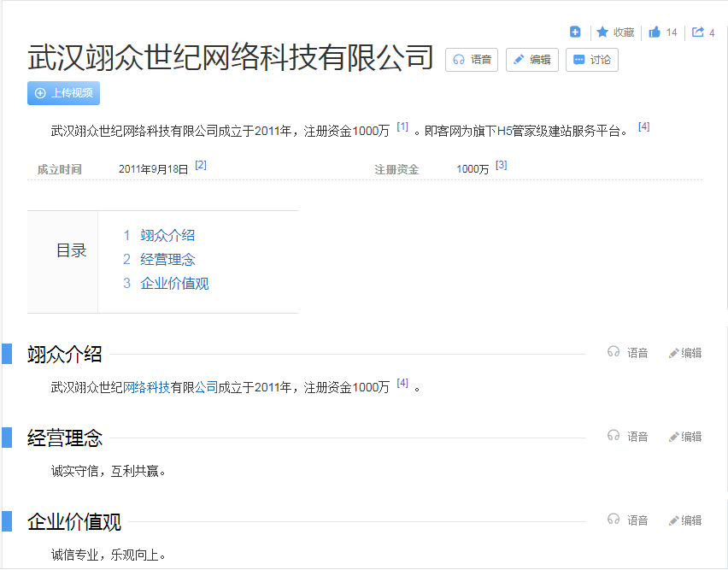Image resolution: width=728 pixels, height=570 pixels.
Task: Open the 讨论 discussion button
Action: 591,60
